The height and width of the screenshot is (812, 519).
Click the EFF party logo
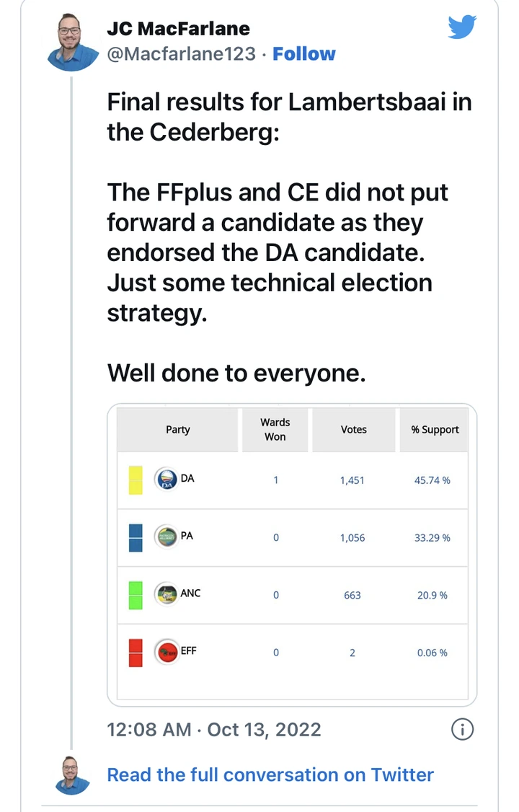click(166, 653)
